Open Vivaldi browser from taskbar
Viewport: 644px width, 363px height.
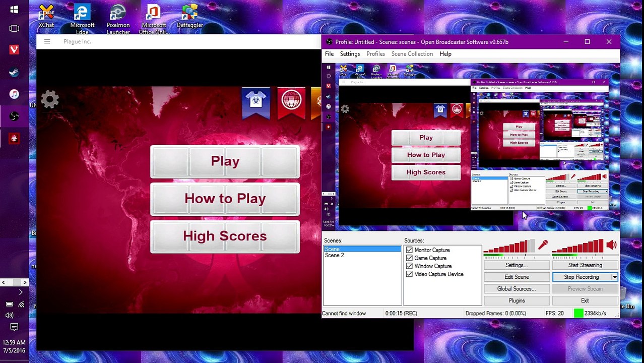14,49
